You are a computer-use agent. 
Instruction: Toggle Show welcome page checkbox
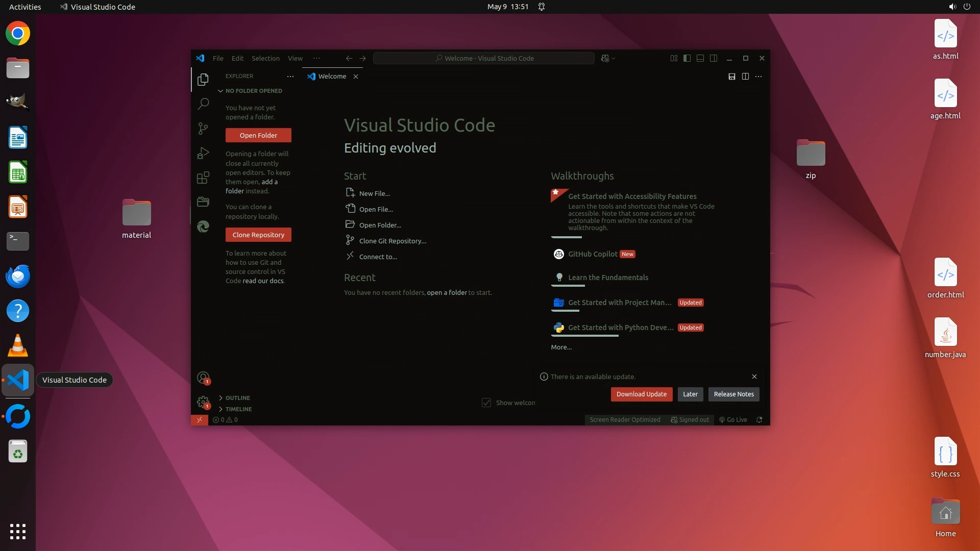tap(486, 403)
